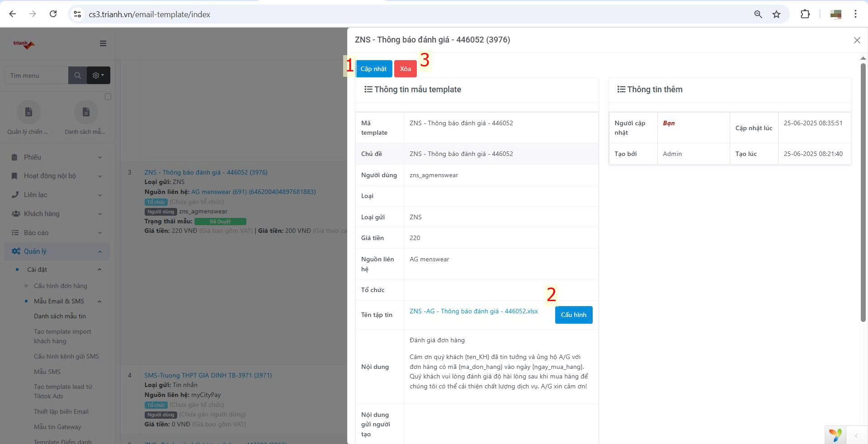Image resolution: width=868 pixels, height=444 pixels.
Task: Open browser extensions puzzle icon
Action: click(x=805, y=14)
